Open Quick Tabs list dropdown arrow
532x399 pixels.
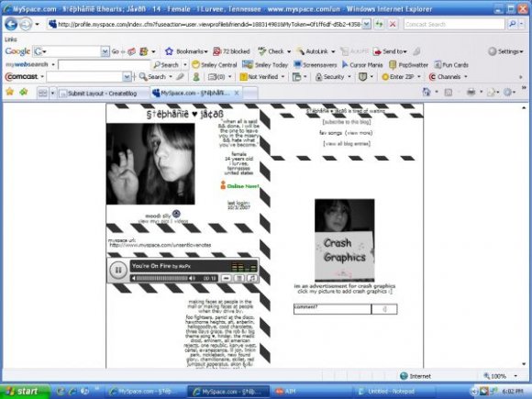tap(52, 93)
